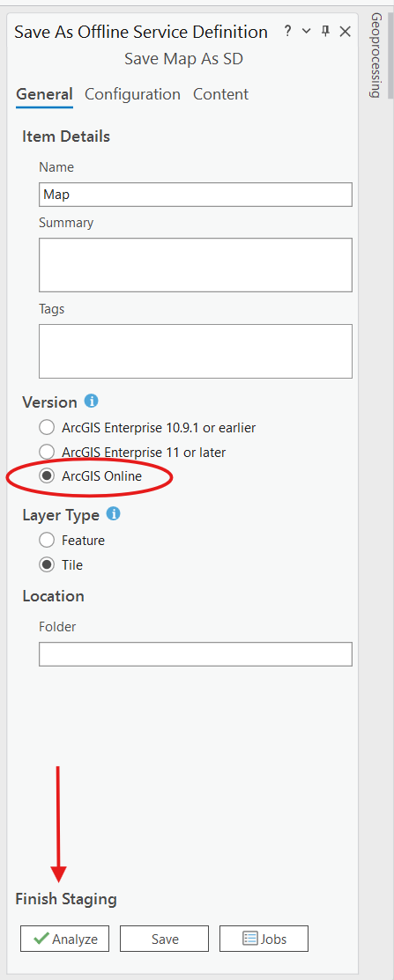Click the Finish Staging heading
Viewport: 394px width, 980px height.
tap(66, 899)
